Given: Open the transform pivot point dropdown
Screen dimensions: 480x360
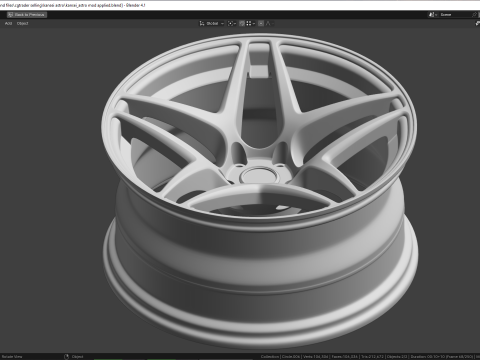Looking at the screenshot, I should [232, 23].
